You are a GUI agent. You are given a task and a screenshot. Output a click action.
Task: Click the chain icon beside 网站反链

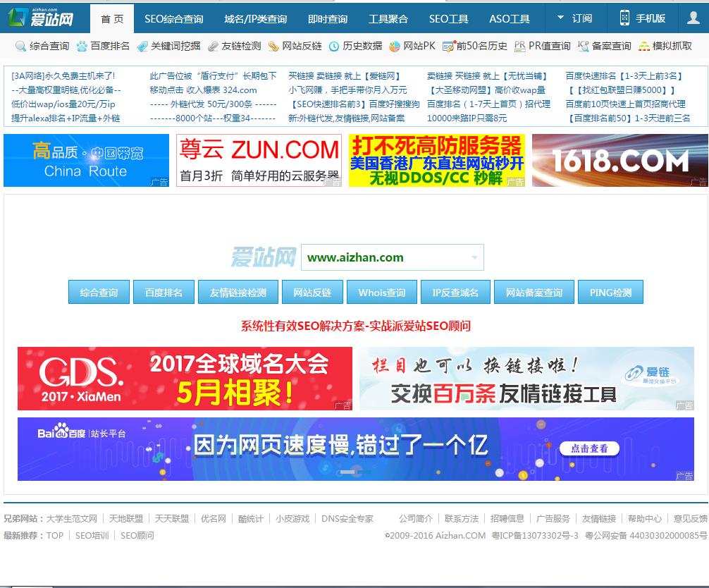pos(273,46)
